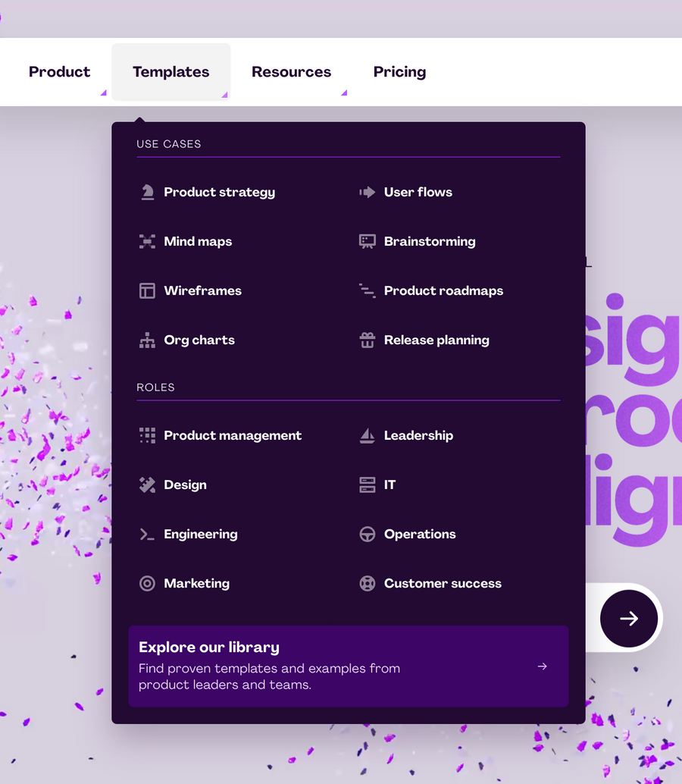Viewport: 682px width, 784px height.
Task: Select the Release planning gift icon
Action: (368, 340)
